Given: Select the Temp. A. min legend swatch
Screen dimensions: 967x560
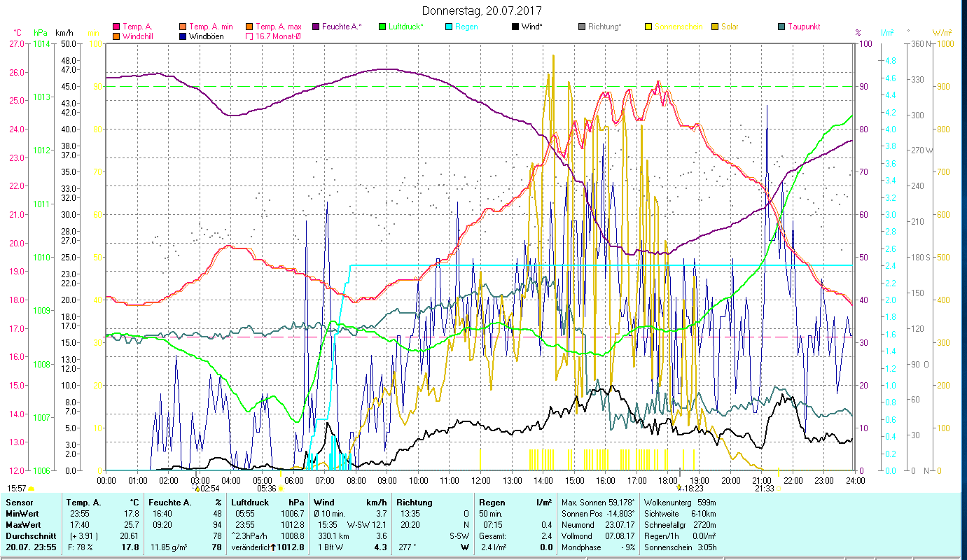Looking at the screenshot, I should click(x=182, y=27).
